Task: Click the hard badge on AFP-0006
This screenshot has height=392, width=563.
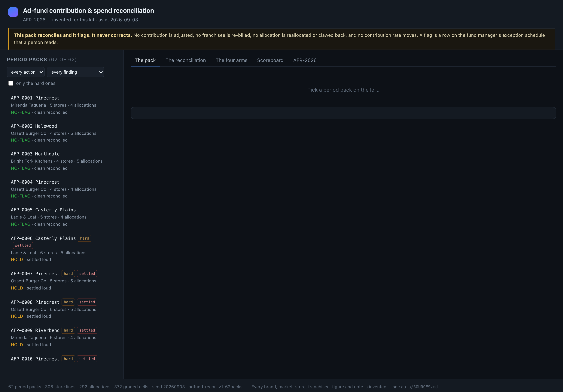Action: (x=85, y=238)
